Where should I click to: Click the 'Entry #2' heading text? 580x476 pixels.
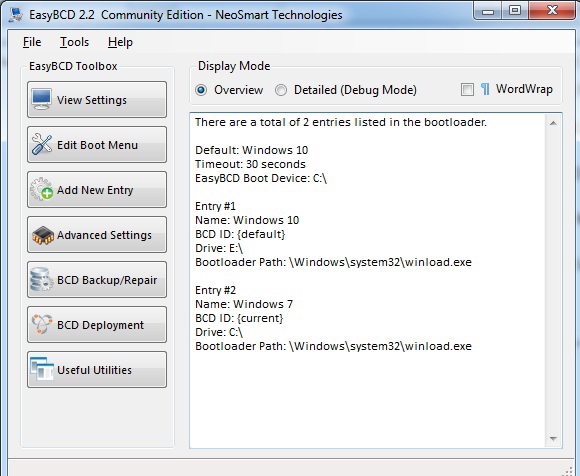pyautogui.click(x=215, y=290)
